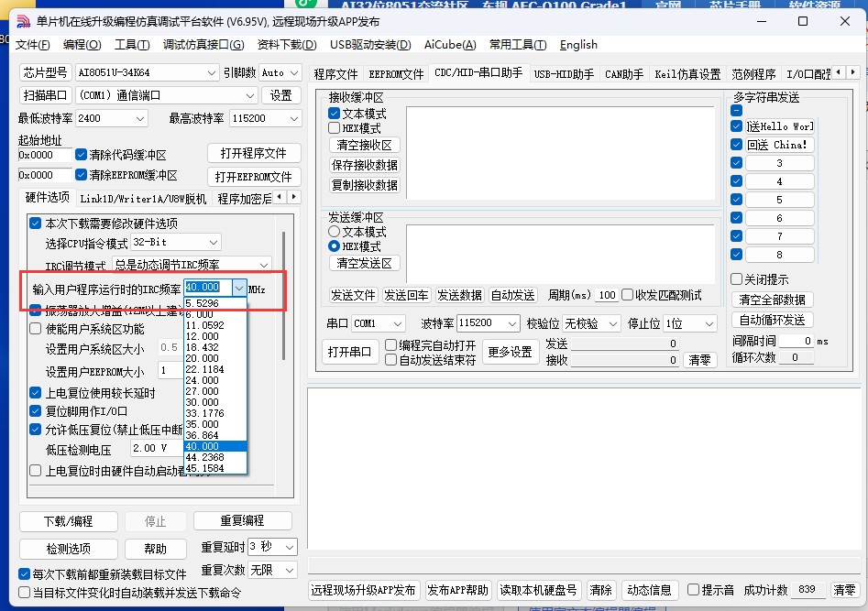
Task: Click the 打开EEPROM文件 button
Action: (x=254, y=177)
